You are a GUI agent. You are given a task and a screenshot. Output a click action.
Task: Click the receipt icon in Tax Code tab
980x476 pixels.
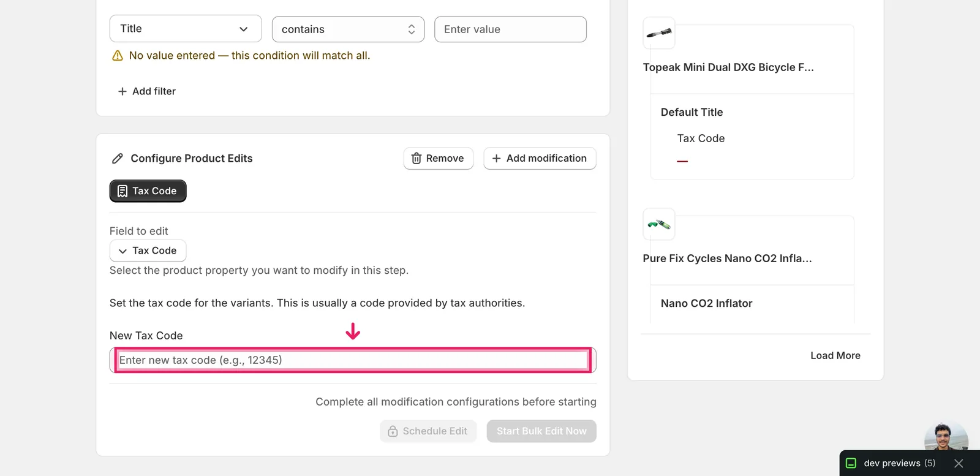tap(123, 191)
